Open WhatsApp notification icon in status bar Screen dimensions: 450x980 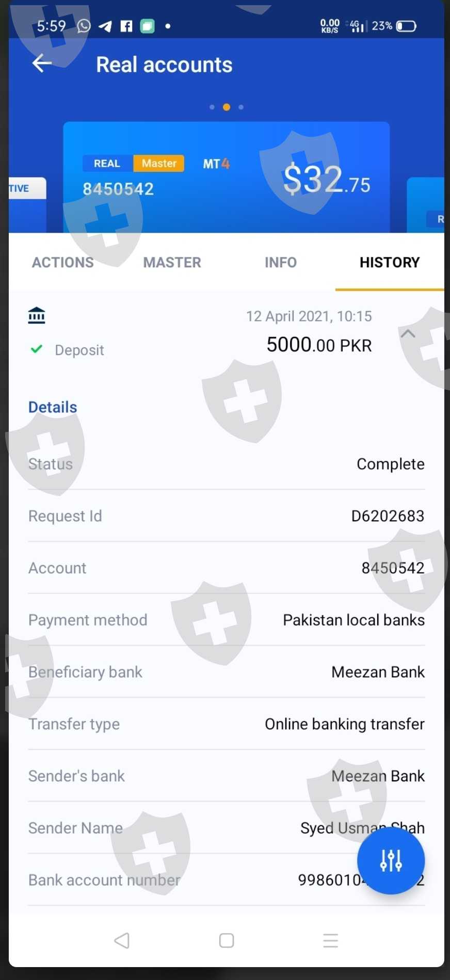pyautogui.click(x=84, y=26)
